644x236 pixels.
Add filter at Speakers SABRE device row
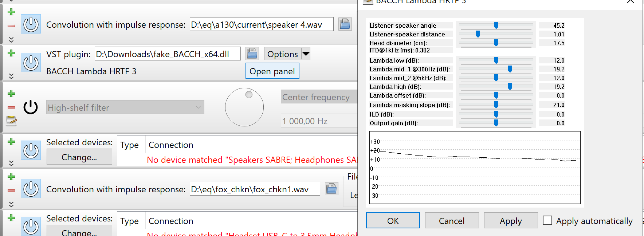11,142
